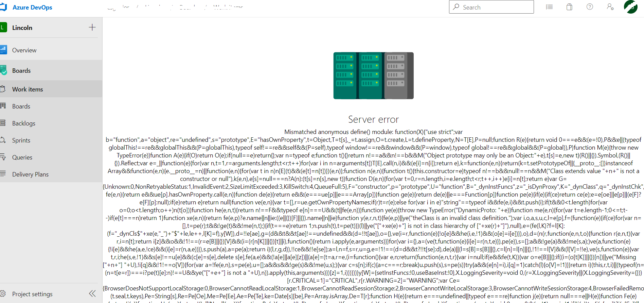Open the Help question mark icon
The width and height of the screenshot is (644, 303).
coord(590,7)
